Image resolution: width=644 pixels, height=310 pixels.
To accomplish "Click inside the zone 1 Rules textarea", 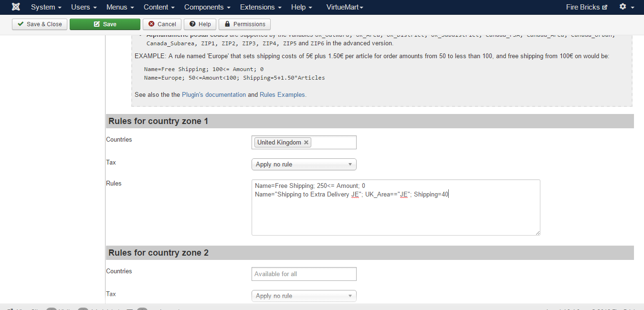I will tap(395, 215).
